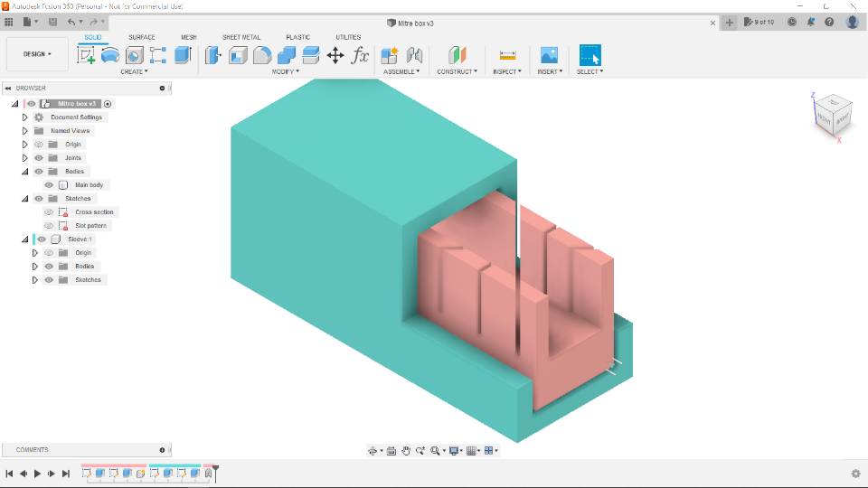Image resolution: width=868 pixels, height=488 pixels.
Task: Select the Combine tool
Action: click(287, 55)
